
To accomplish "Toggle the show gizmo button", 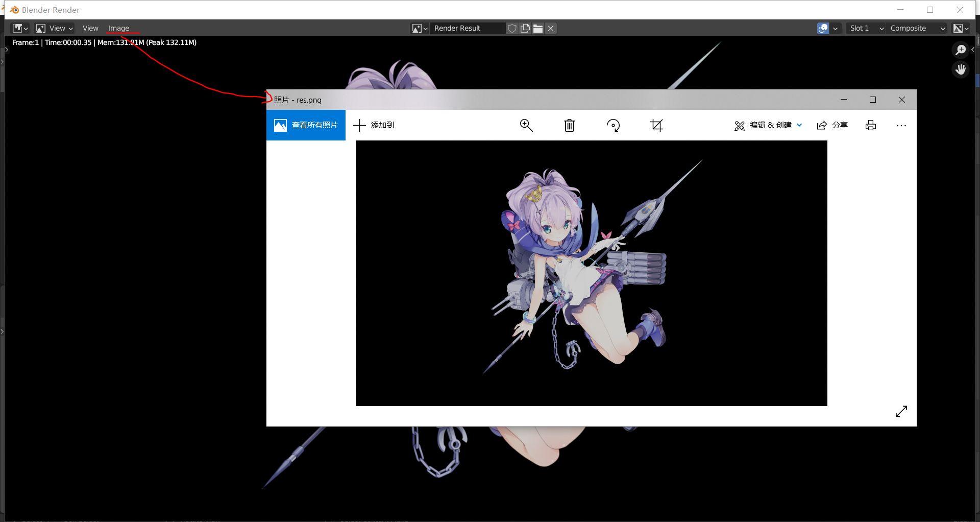I will 823,29.
